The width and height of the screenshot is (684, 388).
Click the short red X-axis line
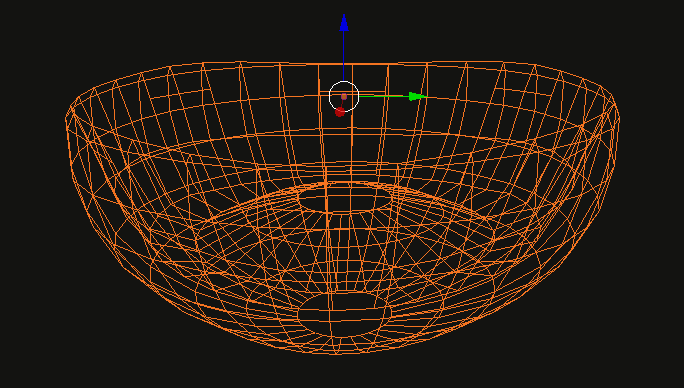point(342,103)
